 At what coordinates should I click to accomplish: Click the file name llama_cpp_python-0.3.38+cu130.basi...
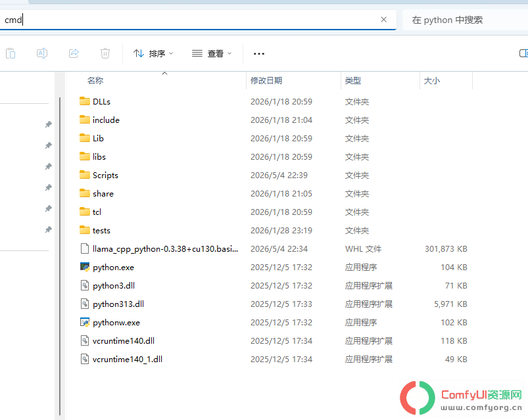coord(165,249)
